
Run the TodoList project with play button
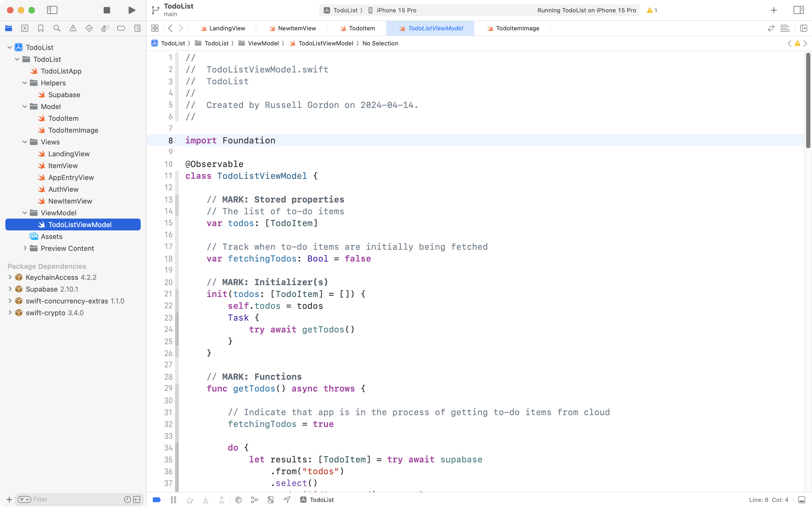(x=131, y=10)
